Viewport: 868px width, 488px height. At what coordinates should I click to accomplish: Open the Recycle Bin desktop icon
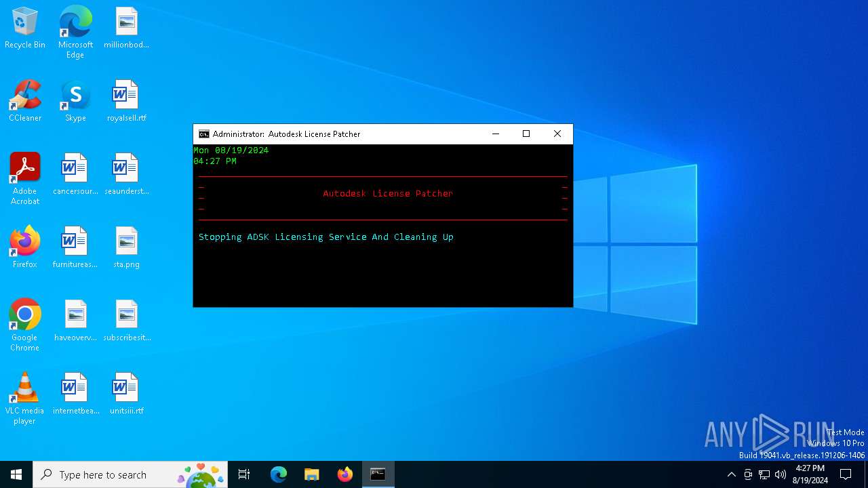(x=25, y=28)
